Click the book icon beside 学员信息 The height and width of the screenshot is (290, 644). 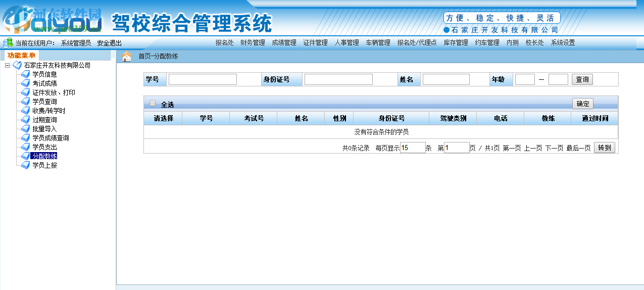click(25, 74)
